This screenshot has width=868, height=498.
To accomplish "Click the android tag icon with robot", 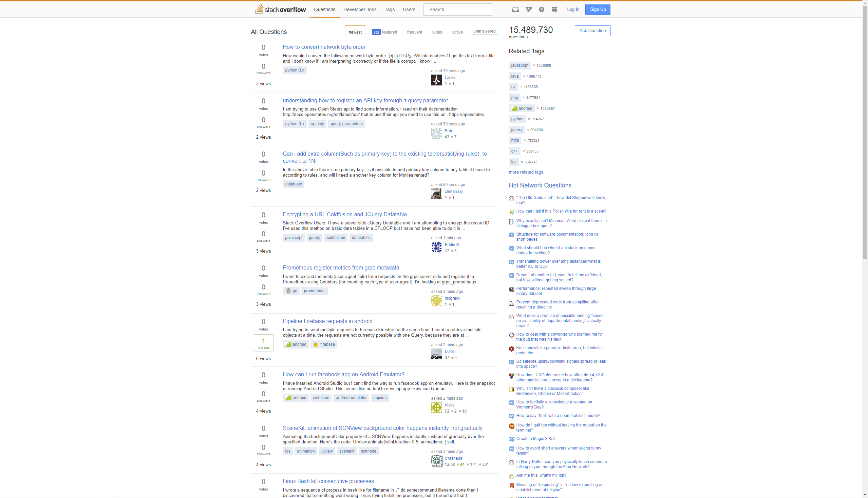I will (514, 108).
